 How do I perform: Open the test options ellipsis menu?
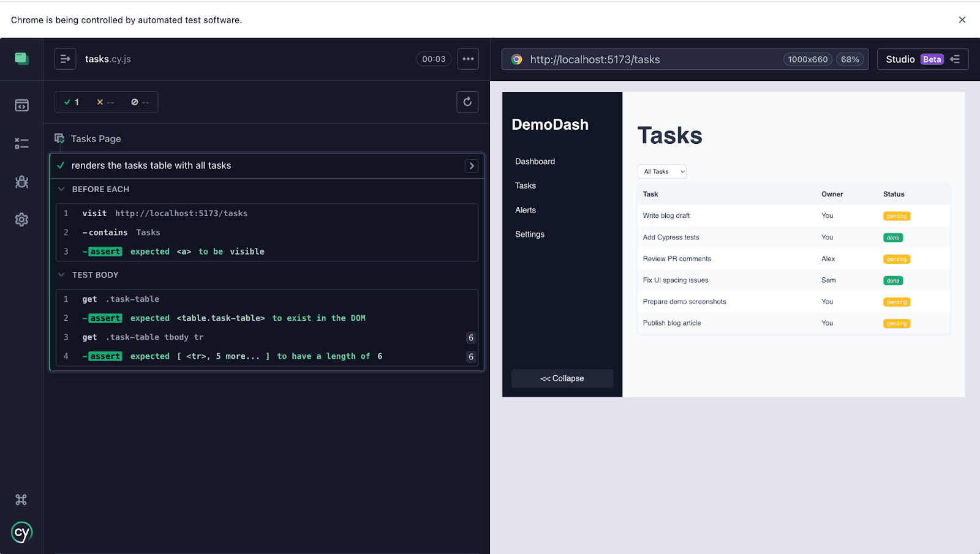(468, 59)
